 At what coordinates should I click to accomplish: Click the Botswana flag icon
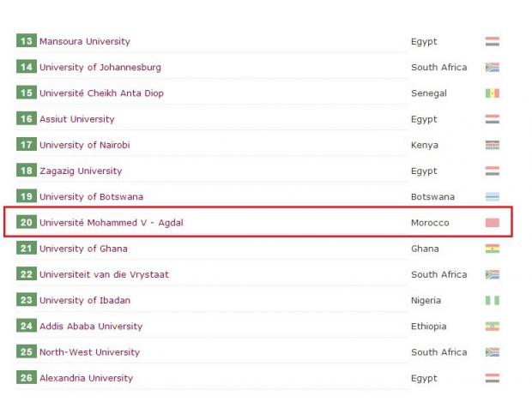tap(493, 197)
